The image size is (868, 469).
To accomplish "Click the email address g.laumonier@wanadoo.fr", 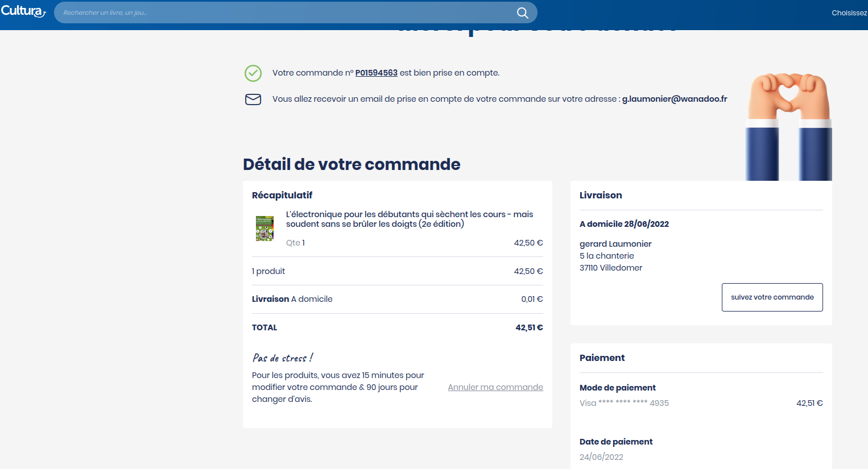I will 674,99.
